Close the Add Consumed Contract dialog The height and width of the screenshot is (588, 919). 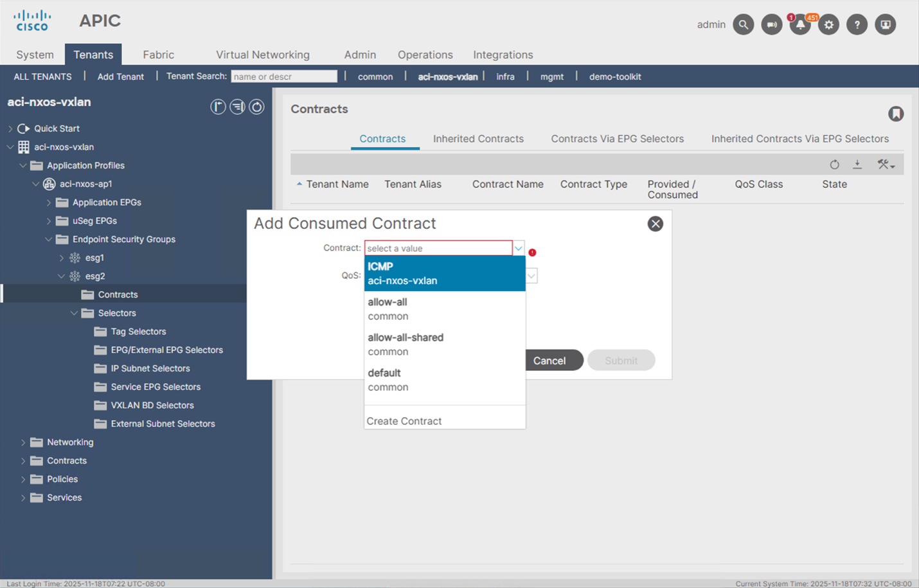click(x=655, y=224)
